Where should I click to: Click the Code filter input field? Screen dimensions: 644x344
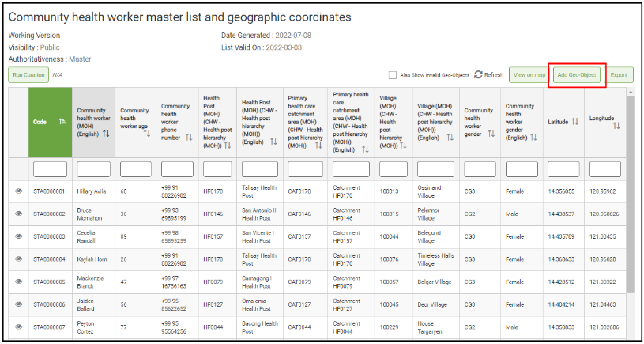coord(51,169)
